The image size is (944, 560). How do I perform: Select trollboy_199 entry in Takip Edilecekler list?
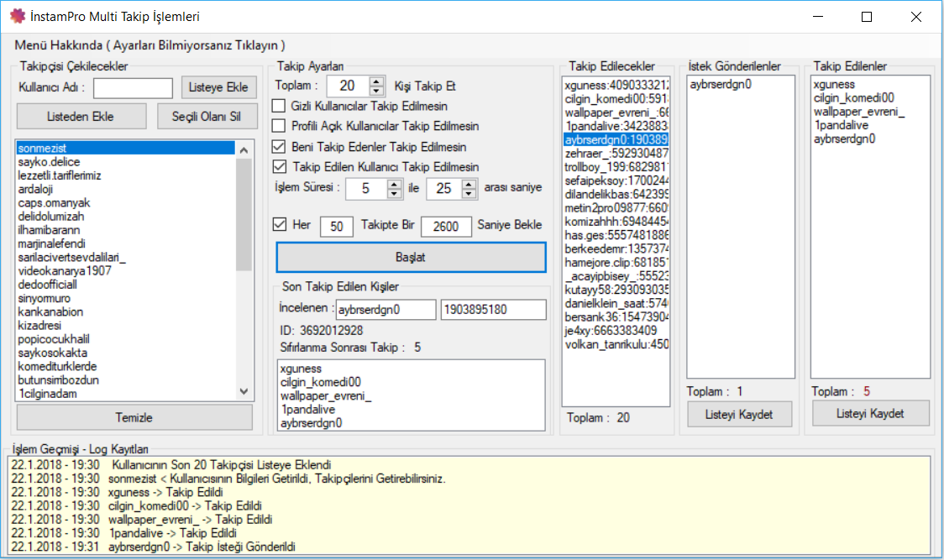[616, 167]
